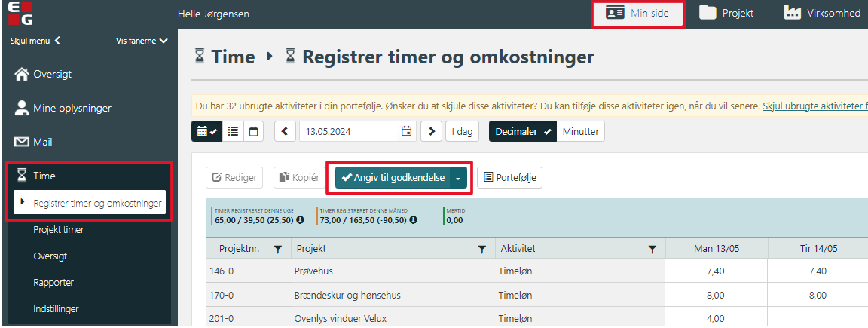868x328 pixels.
Task: Open filter for Projekt column
Action: coord(482,249)
